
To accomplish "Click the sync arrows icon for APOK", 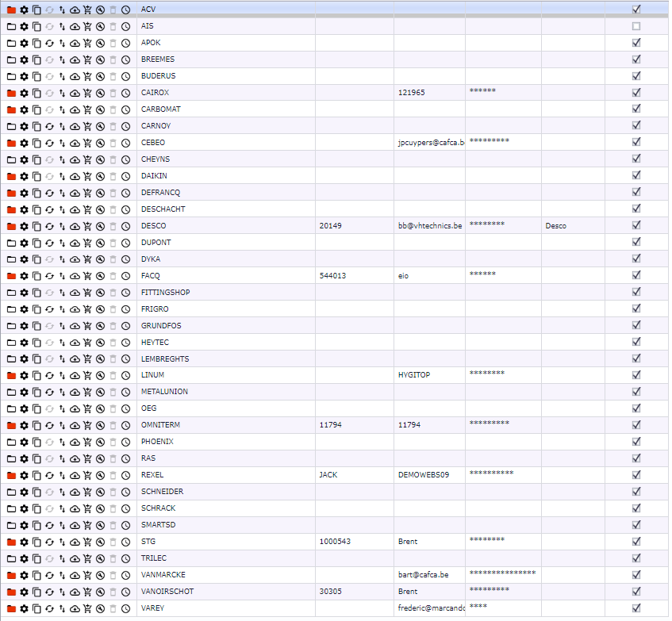I will coord(50,44).
